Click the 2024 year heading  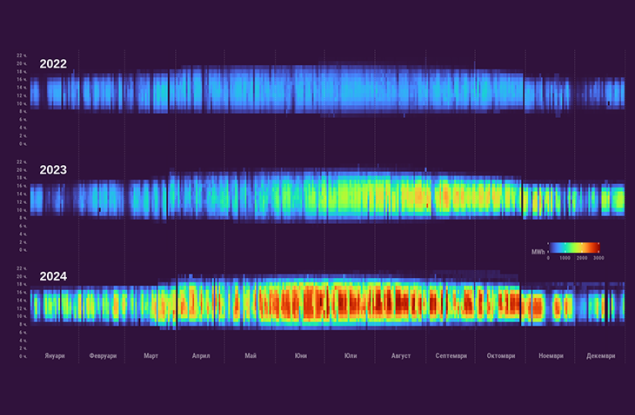[x=53, y=275]
